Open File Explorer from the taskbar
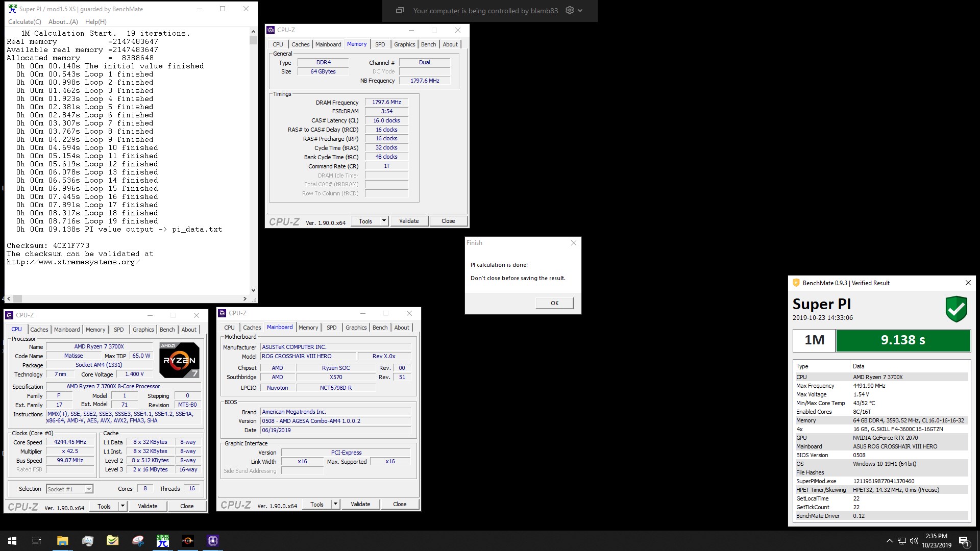The image size is (980, 551). 62,541
